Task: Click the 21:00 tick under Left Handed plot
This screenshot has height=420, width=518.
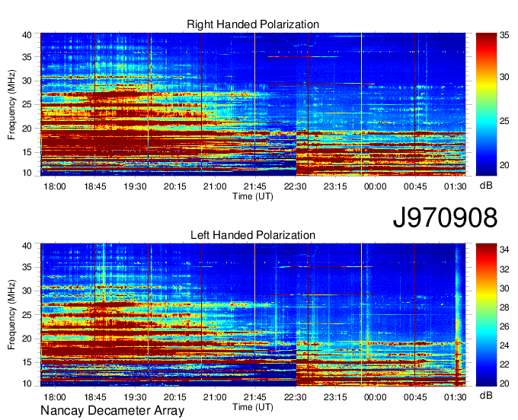Action: pyautogui.click(x=215, y=397)
